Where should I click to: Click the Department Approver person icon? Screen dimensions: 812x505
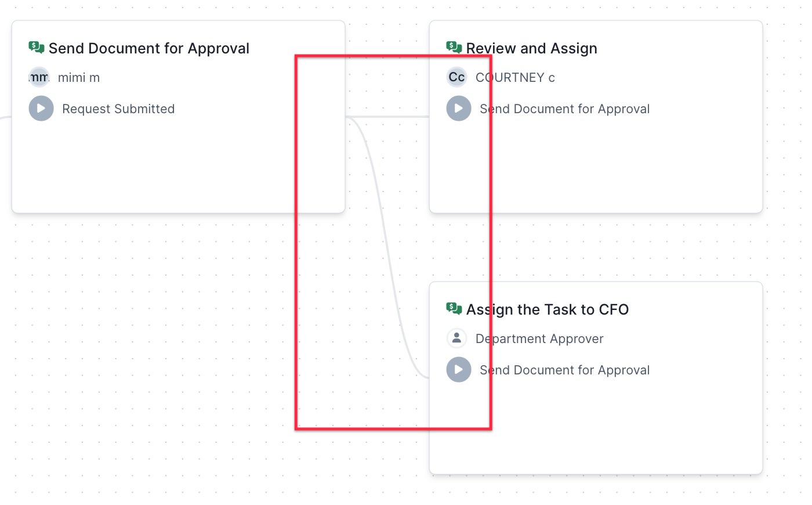[x=456, y=338]
